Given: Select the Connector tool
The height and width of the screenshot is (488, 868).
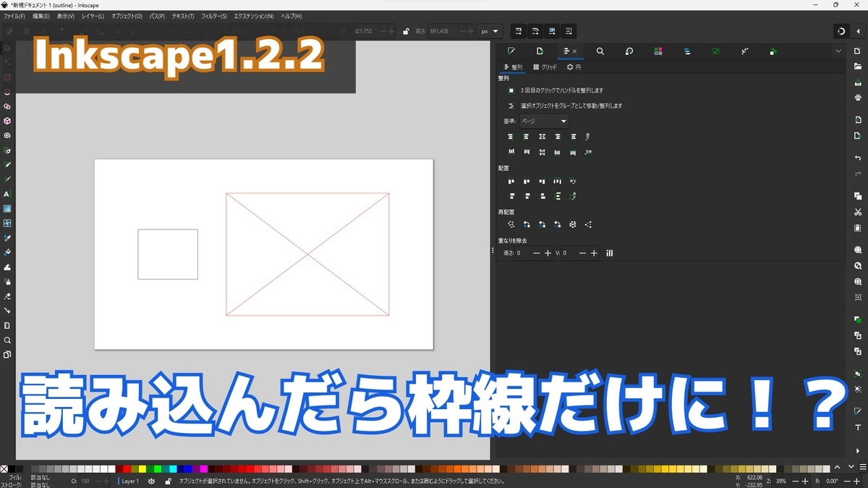Looking at the screenshot, I should (x=7, y=311).
